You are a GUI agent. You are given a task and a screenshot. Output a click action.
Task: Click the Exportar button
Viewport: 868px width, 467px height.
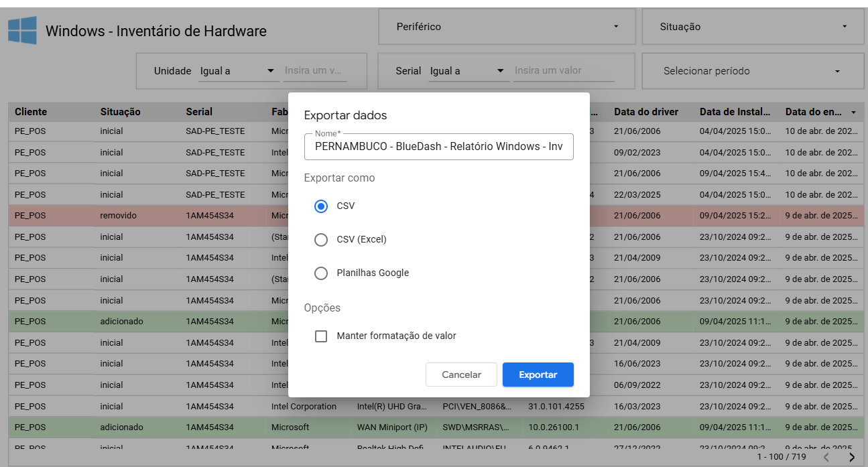point(538,375)
